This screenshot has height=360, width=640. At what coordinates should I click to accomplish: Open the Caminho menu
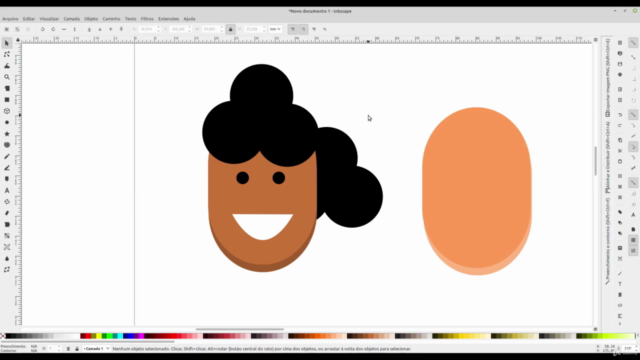click(111, 19)
